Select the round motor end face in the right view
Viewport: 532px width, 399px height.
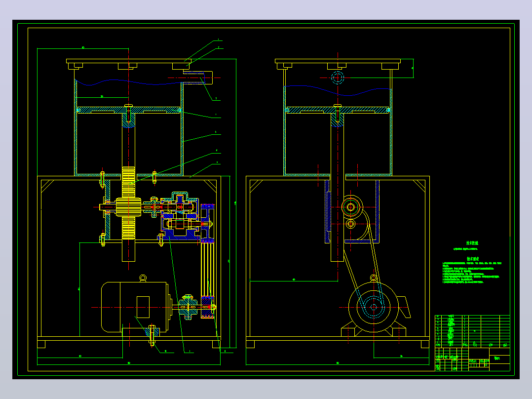point(374,307)
